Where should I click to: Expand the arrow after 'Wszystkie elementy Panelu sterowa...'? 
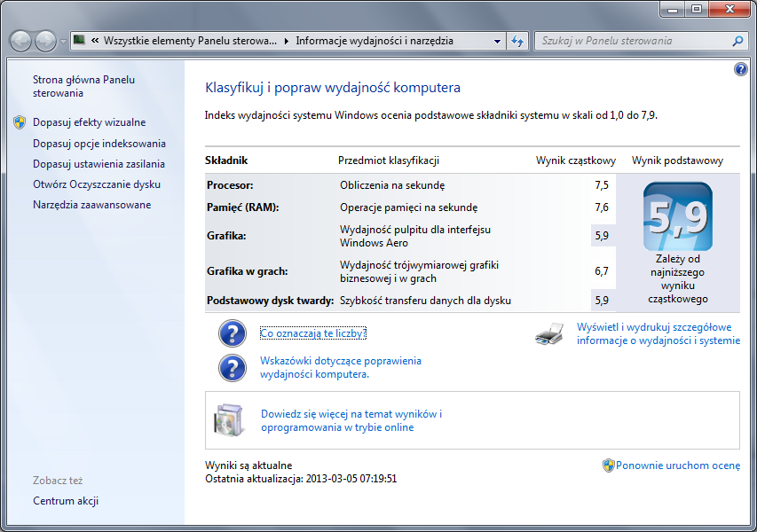[x=287, y=42]
